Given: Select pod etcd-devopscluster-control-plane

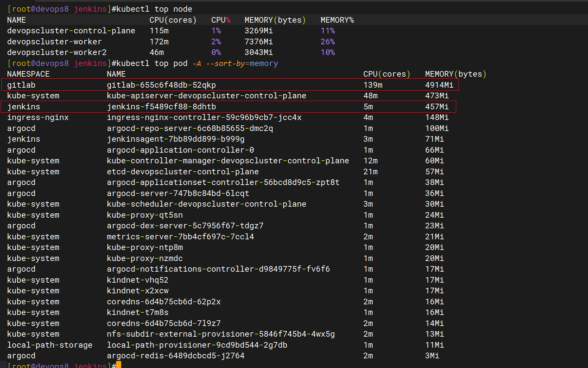Looking at the screenshot, I should [x=183, y=172].
